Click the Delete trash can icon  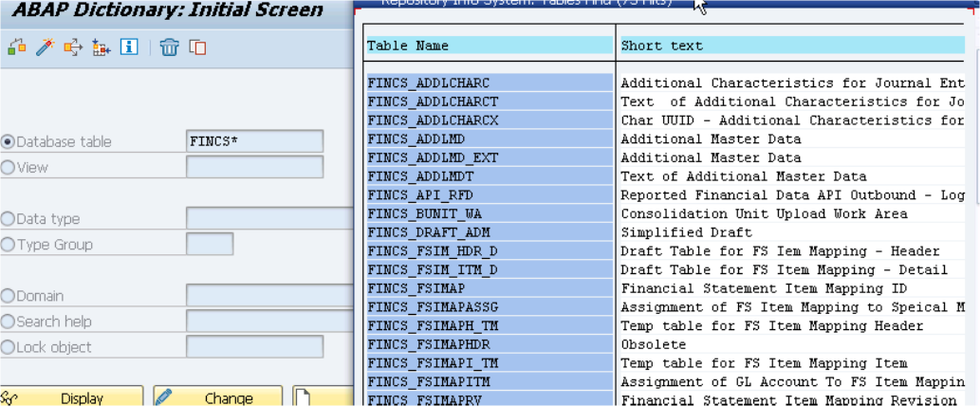tap(169, 47)
